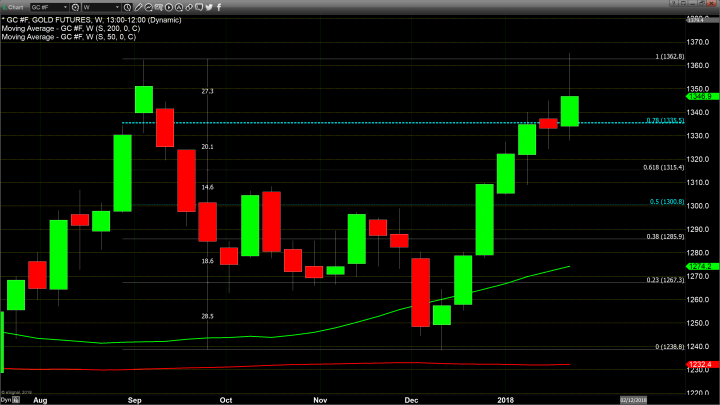Image resolution: width=720 pixels, height=405 pixels.
Task: Share chart via the Twitter bird icon
Action: 209,7
